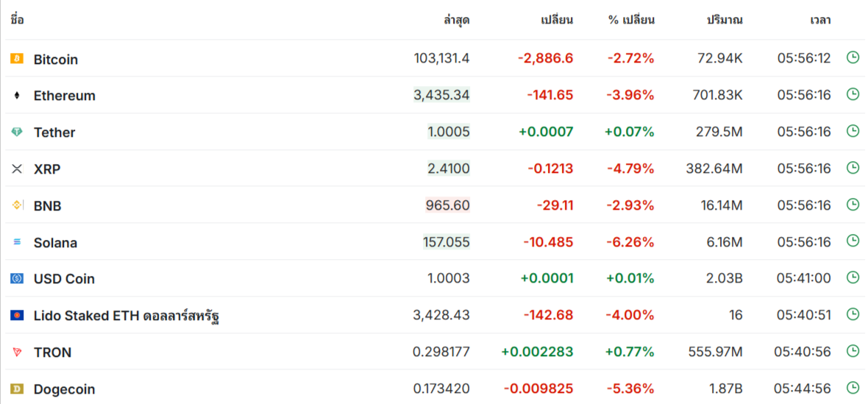The width and height of the screenshot is (868, 404).
Task: Click the TRON logo icon
Action: point(17,352)
